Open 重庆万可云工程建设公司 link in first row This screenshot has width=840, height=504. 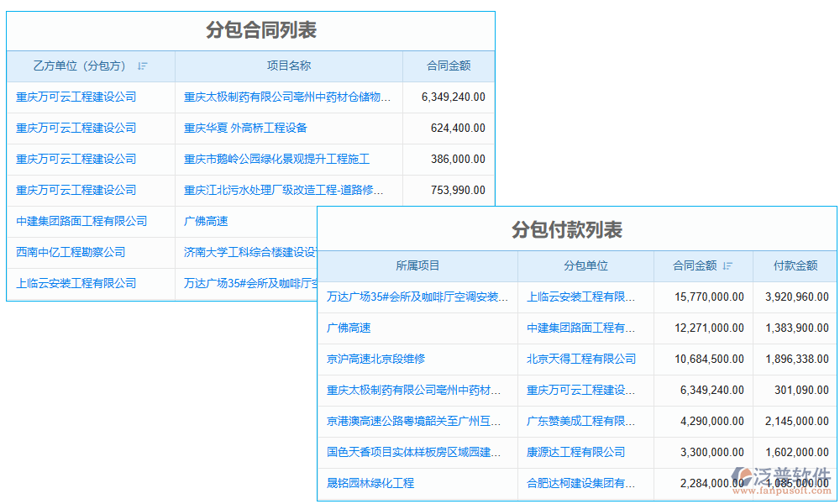(x=75, y=97)
